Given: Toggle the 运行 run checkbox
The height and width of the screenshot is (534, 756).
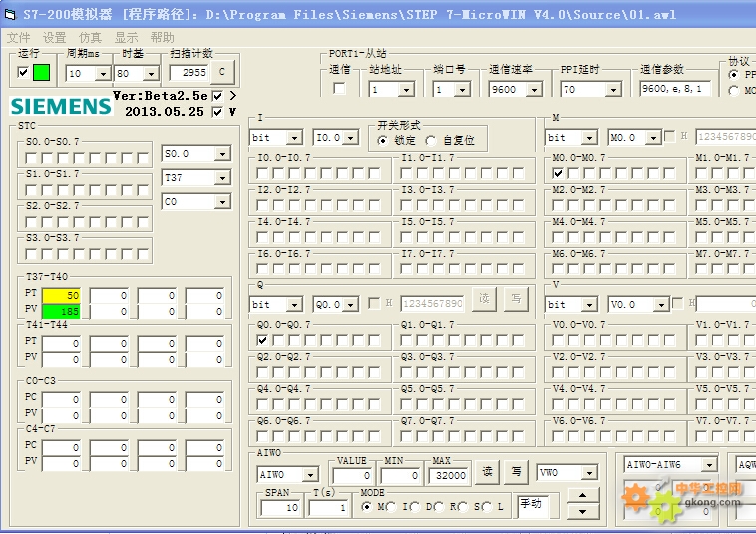Looking at the screenshot, I should tap(23, 72).
